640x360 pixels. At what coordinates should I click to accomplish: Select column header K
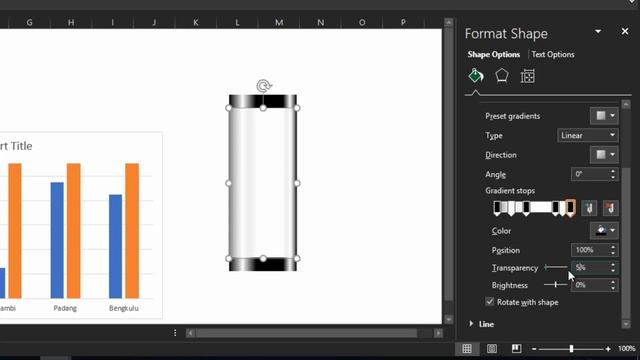tap(196, 22)
